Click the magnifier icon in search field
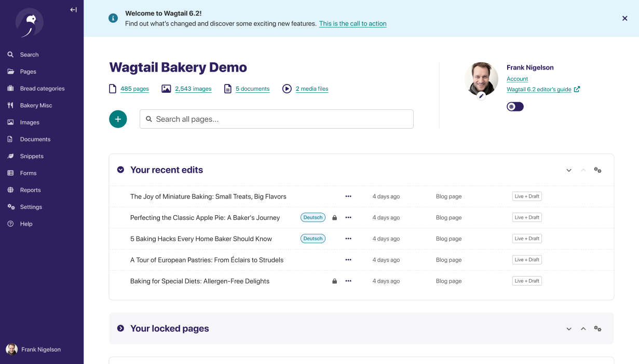 click(149, 119)
